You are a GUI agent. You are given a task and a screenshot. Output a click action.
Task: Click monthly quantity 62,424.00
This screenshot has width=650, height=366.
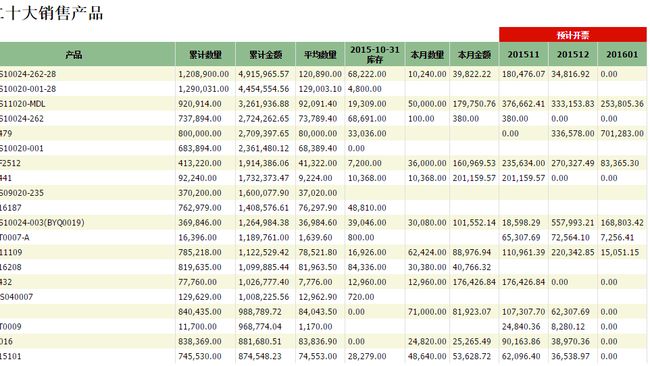tap(427, 252)
